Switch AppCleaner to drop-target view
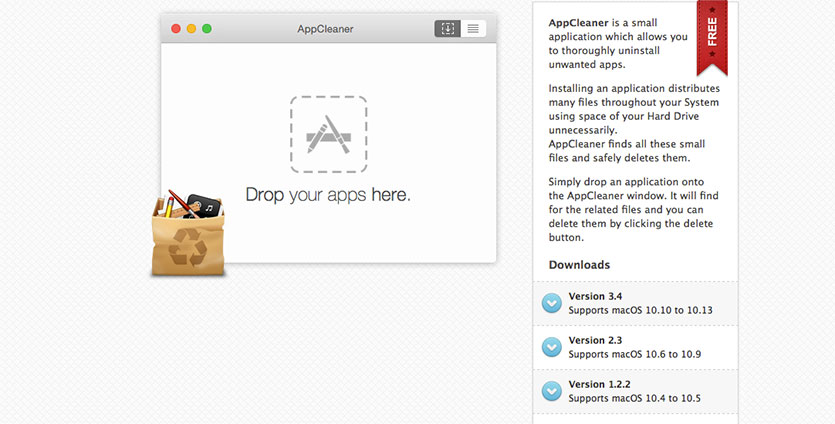The width and height of the screenshot is (835, 424). [447, 29]
